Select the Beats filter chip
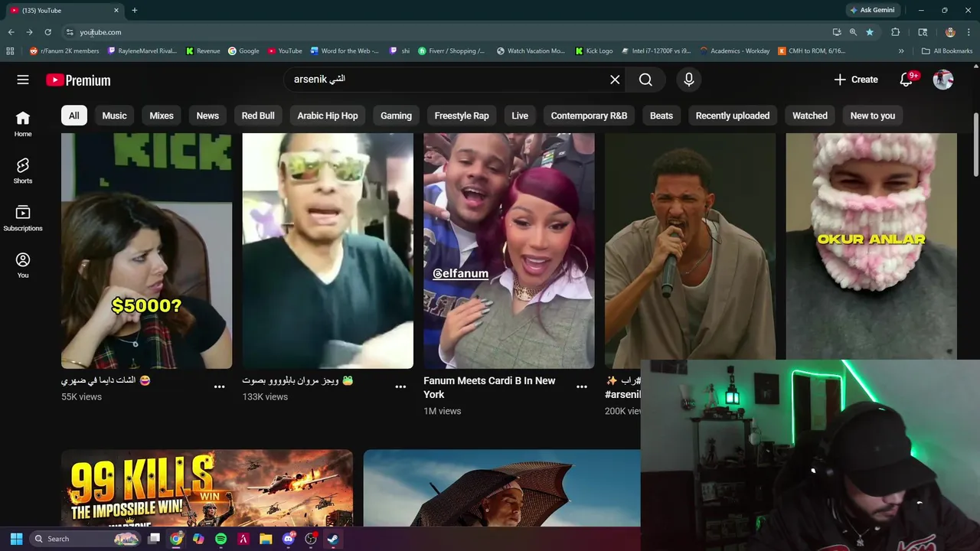Viewport: 980px width, 551px height. click(x=661, y=116)
